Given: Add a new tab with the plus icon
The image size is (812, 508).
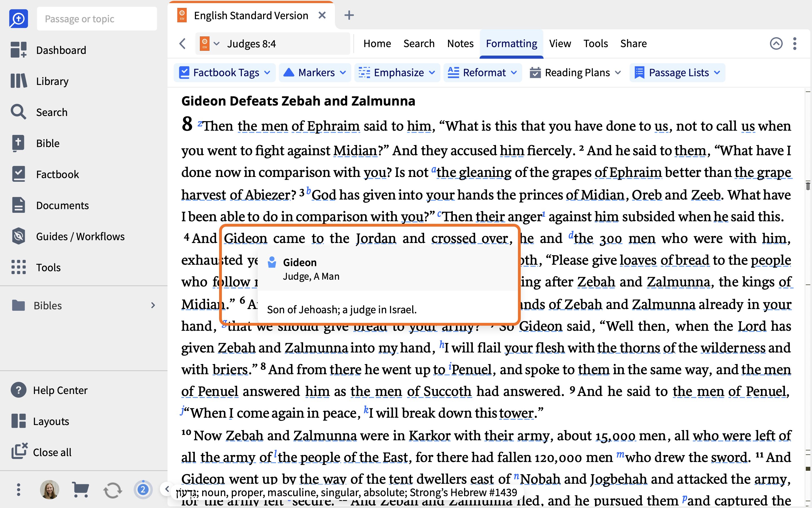Looking at the screenshot, I should coord(349,15).
